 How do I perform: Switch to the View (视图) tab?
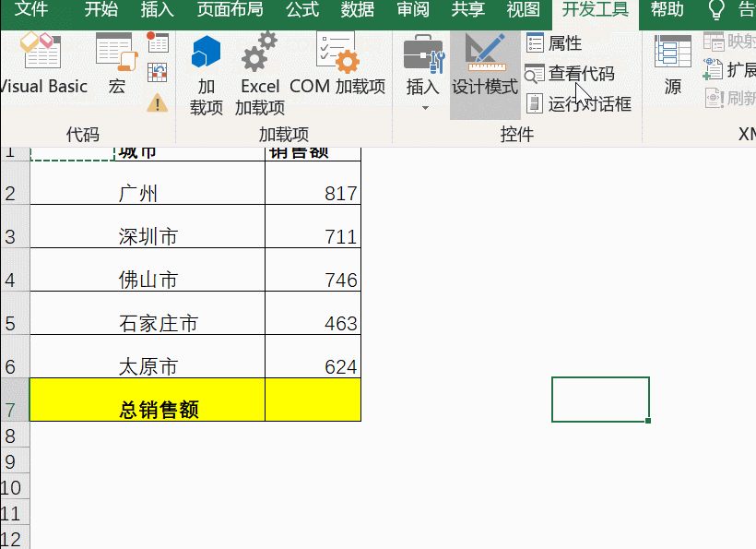[x=523, y=9]
